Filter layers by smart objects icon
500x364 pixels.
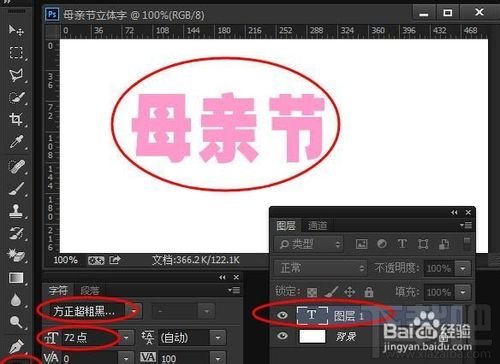444,244
